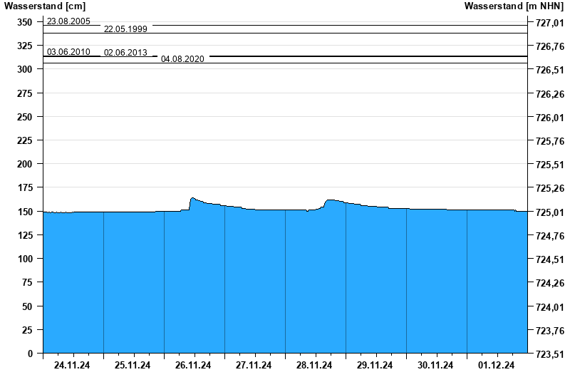Click the water level peak on 28.11.24

pyautogui.click(x=330, y=200)
